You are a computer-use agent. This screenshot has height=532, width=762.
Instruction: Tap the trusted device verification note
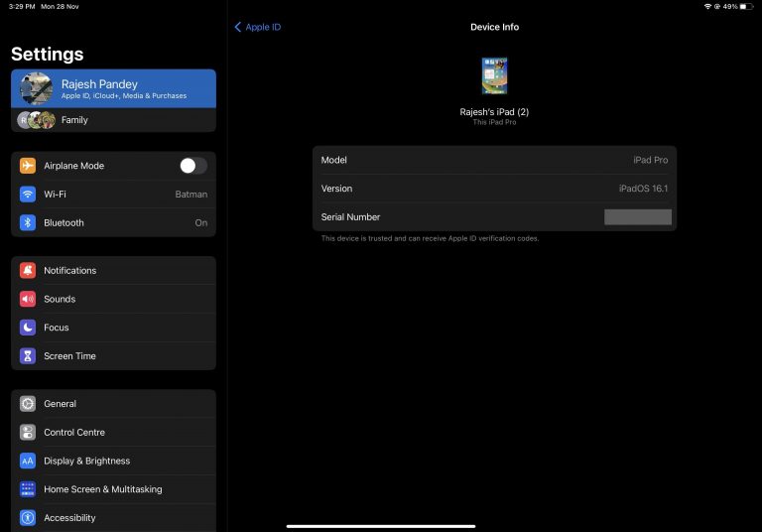point(430,238)
